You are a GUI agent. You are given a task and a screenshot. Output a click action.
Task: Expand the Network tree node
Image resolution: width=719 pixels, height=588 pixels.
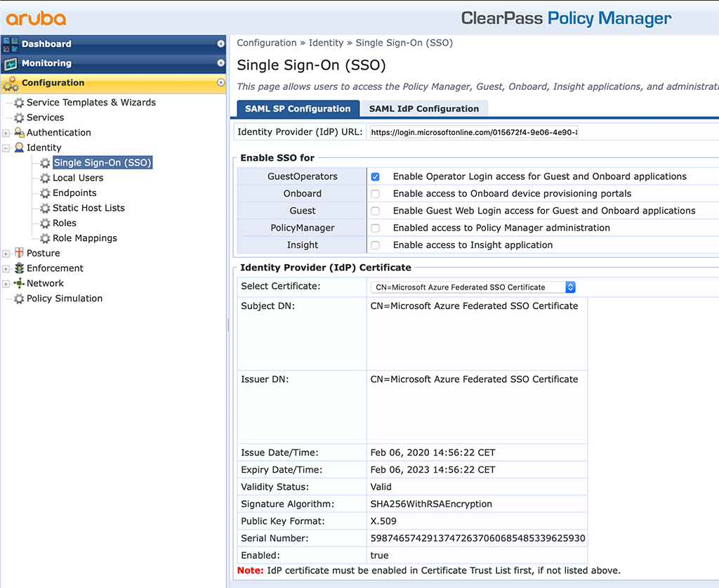(6, 284)
